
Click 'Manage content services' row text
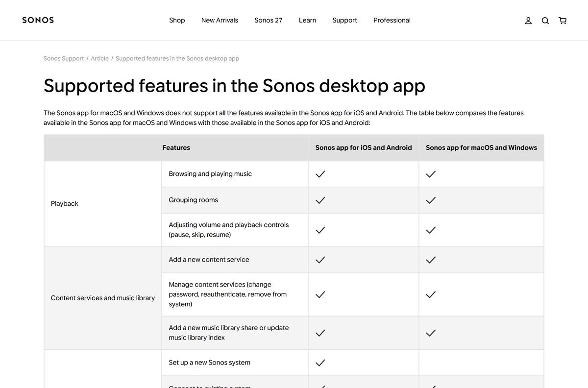point(228,294)
